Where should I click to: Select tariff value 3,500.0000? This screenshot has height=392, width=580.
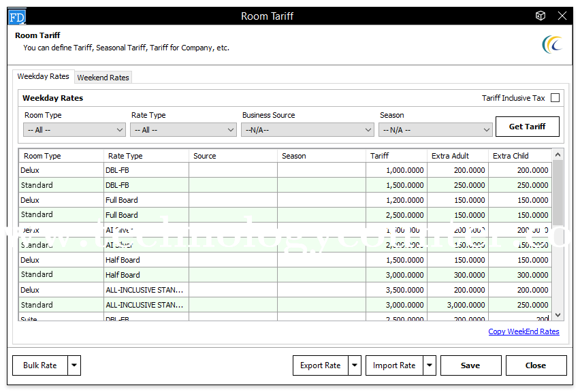point(396,290)
